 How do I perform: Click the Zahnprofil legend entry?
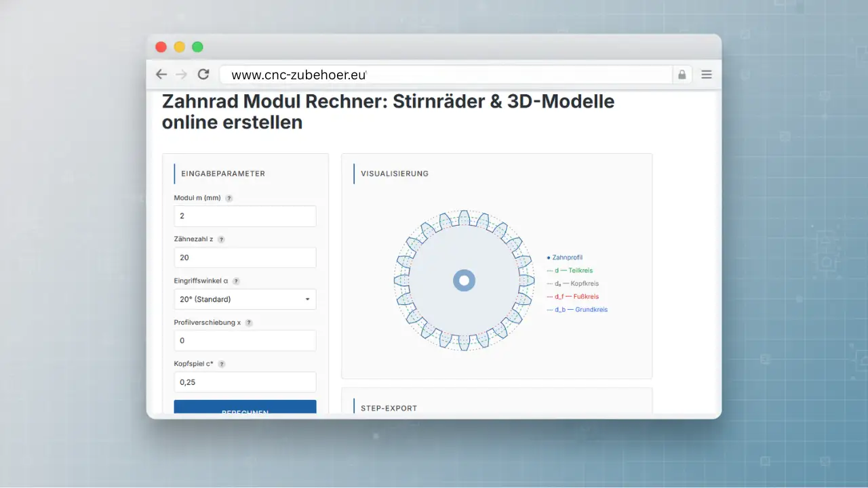pyautogui.click(x=565, y=258)
